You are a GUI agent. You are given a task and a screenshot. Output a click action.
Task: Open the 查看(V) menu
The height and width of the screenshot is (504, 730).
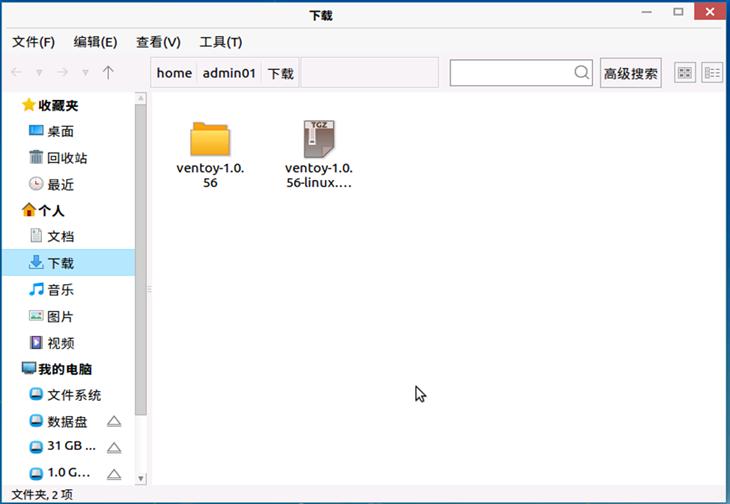coord(158,42)
